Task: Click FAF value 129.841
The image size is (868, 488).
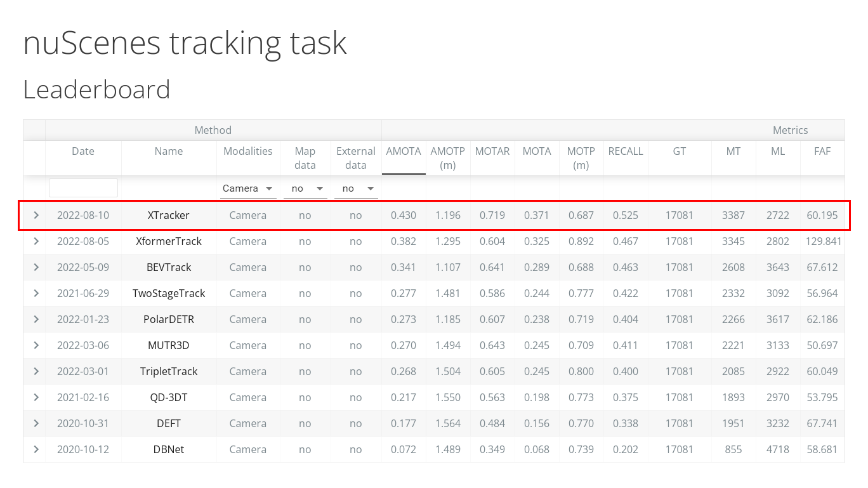Action: tap(822, 241)
